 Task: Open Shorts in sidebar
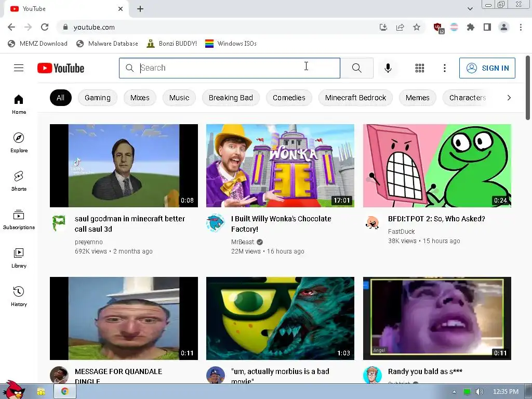[19, 181]
